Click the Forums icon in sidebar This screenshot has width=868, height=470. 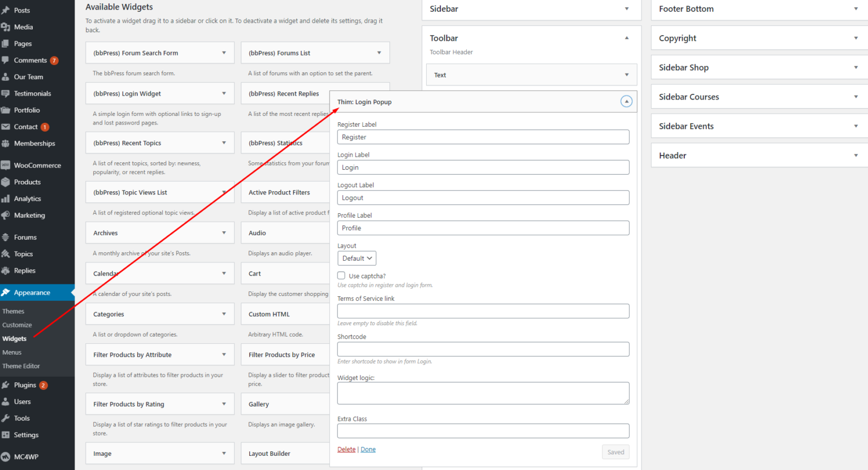click(6, 238)
